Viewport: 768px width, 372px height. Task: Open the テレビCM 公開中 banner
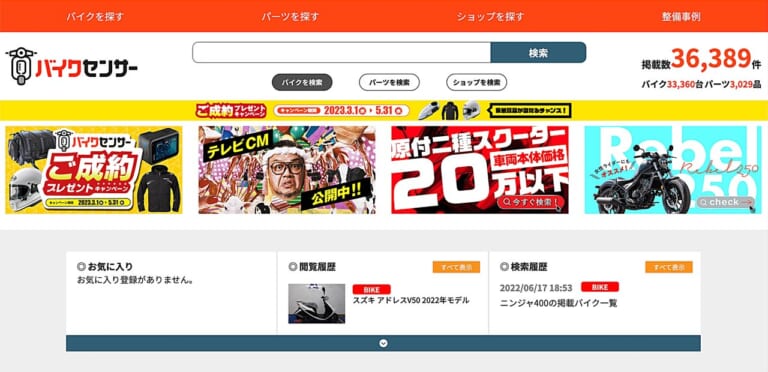[x=287, y=170]
